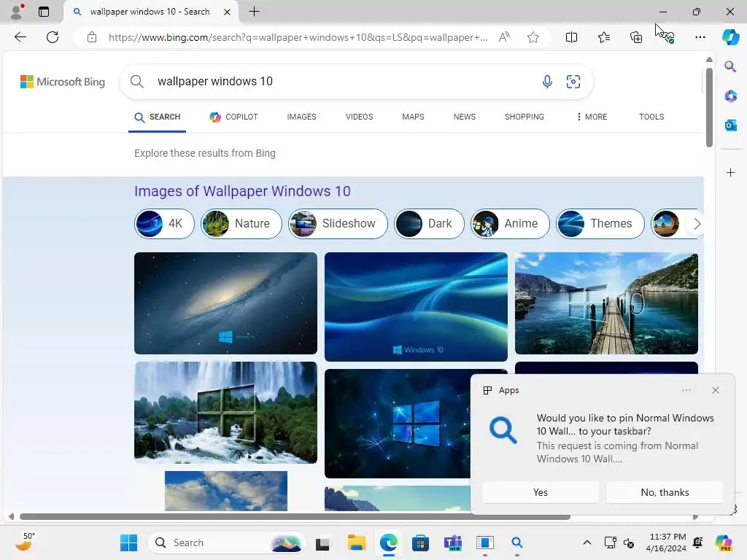Click the taskbar Search box
Image resolution: width=747 pixels, height=560 pixels.
[x=226, y=542]
